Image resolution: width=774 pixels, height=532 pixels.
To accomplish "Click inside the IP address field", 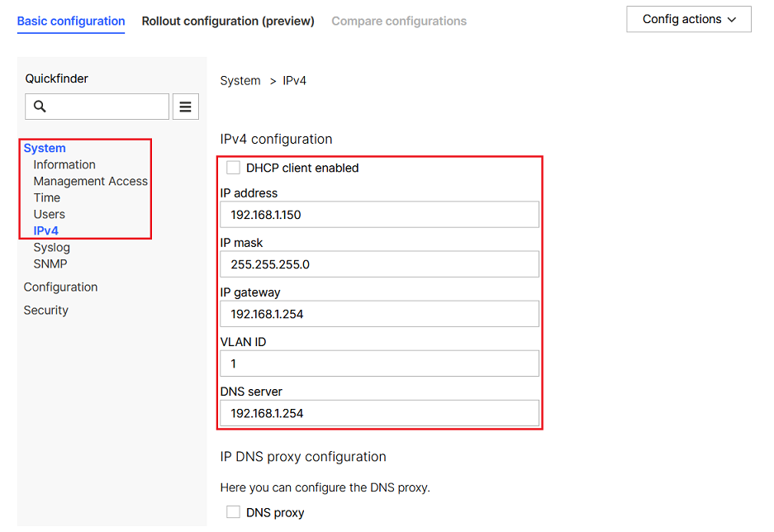I will tap(379, 214).
